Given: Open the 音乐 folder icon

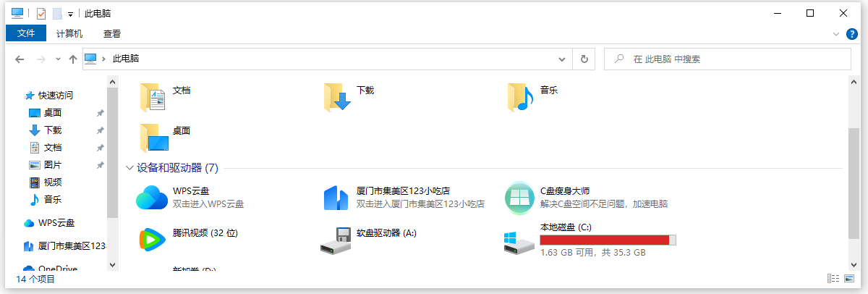Looking at the screenshot, I should 521,97.
